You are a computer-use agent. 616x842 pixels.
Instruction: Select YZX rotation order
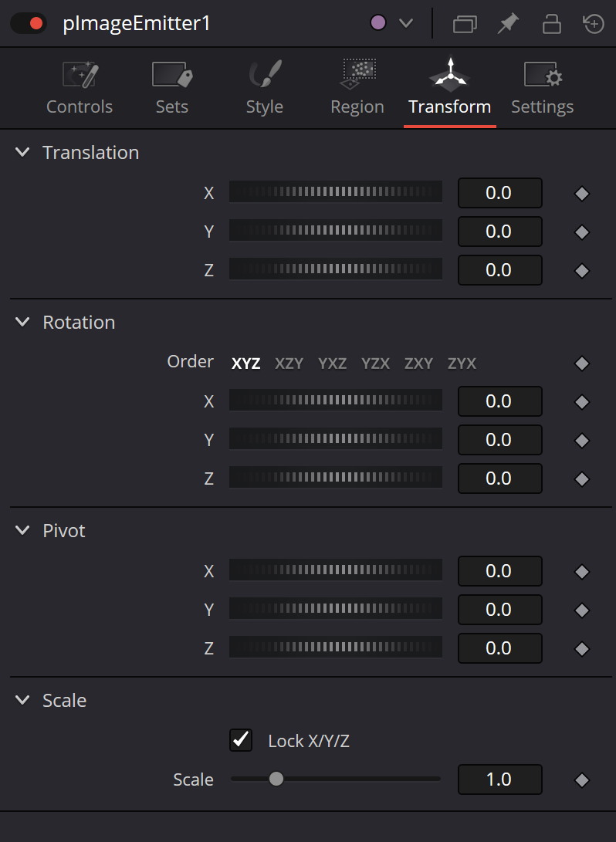(375, 364)
